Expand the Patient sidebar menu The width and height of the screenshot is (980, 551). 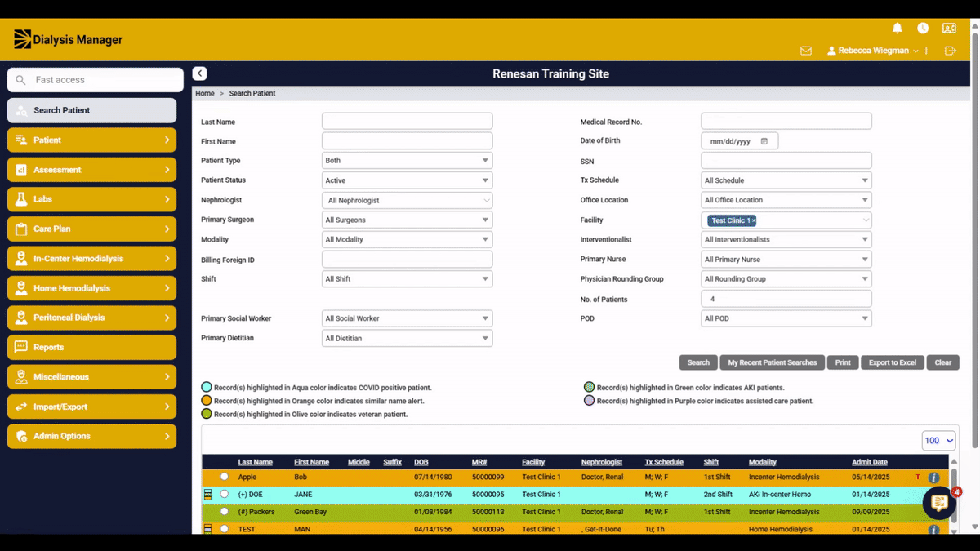92,140
